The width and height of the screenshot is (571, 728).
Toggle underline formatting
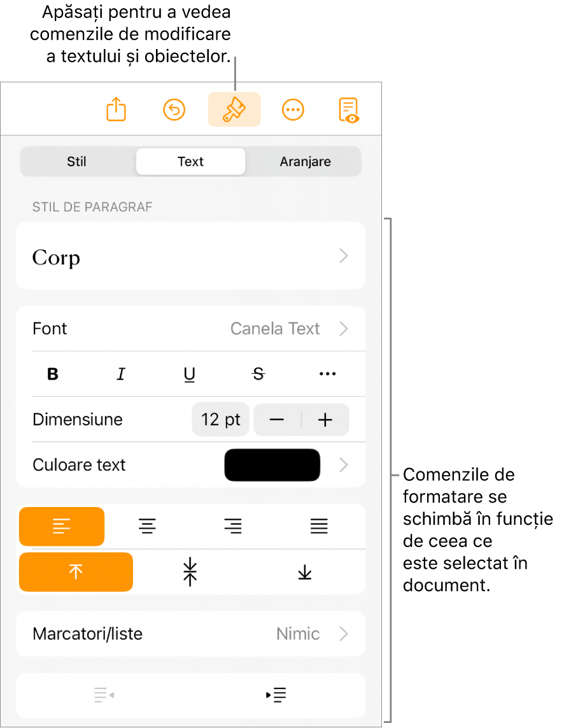click(x=189, y=375)
